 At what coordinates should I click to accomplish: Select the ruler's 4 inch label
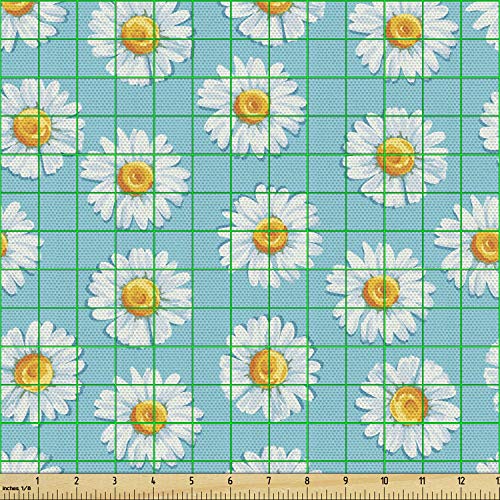[x=153, y=480]
